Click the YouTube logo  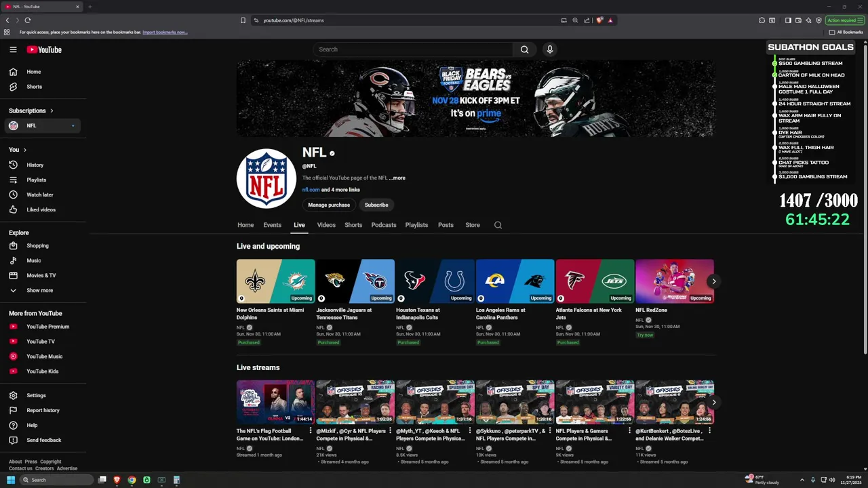click(44, 49)
